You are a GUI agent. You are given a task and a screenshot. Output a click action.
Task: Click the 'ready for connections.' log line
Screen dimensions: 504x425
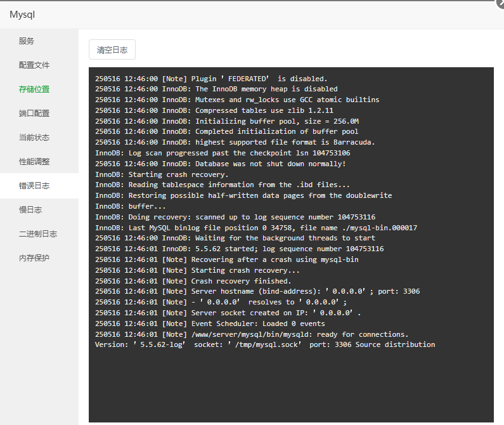(252, 334)
